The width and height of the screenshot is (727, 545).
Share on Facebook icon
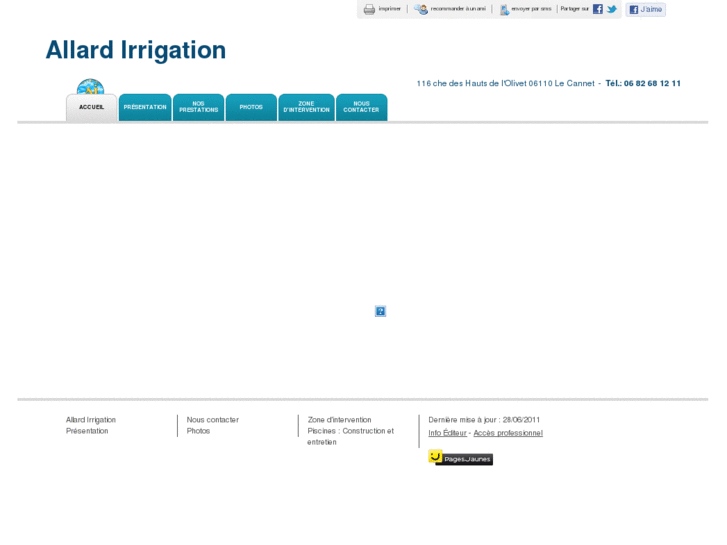tap(598, 9)
